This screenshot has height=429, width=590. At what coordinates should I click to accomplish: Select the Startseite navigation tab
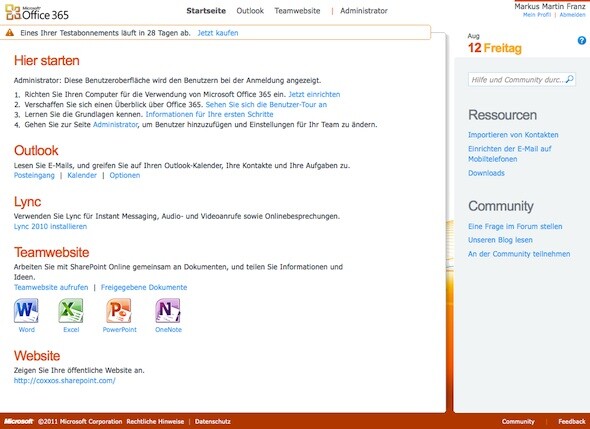[206, 11]
